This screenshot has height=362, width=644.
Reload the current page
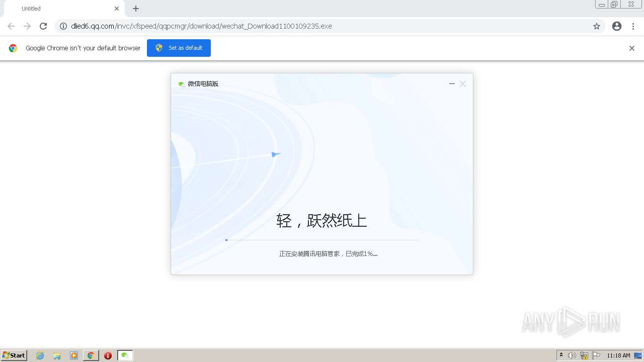(43, 26)
